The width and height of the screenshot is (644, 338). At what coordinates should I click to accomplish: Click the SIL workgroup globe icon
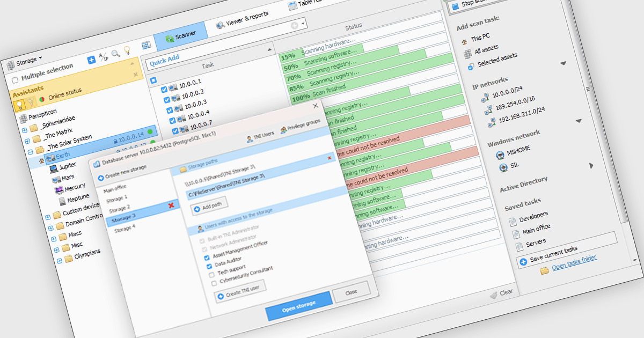coord(504,168)
